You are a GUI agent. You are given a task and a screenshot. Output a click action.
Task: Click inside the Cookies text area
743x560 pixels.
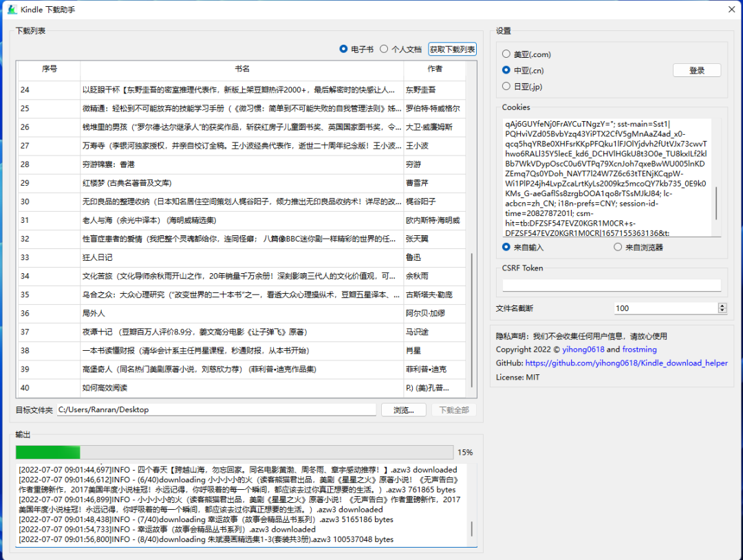608,177
